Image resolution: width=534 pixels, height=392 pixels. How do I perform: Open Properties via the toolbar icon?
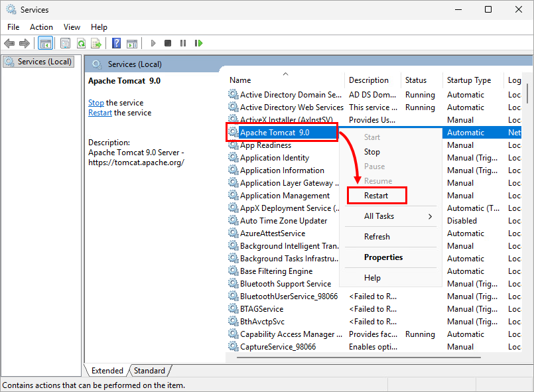pos(65,44)
